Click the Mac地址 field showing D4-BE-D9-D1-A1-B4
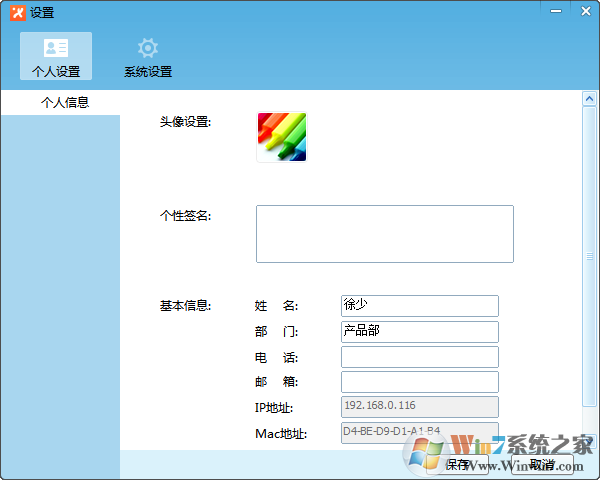The image size is (600, 480). click(x=420, y=433)
